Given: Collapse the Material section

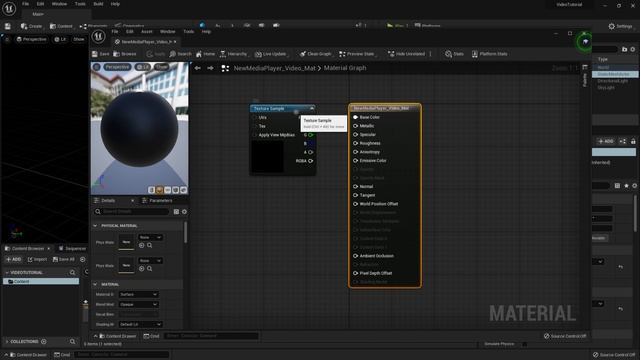Looking at the screenshot, I should tap(95, 284).
